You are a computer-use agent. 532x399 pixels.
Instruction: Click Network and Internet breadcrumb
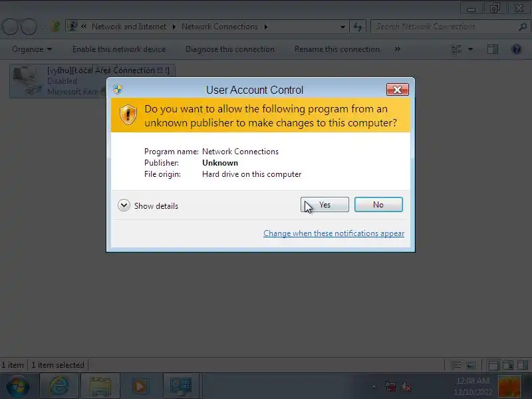129,27
